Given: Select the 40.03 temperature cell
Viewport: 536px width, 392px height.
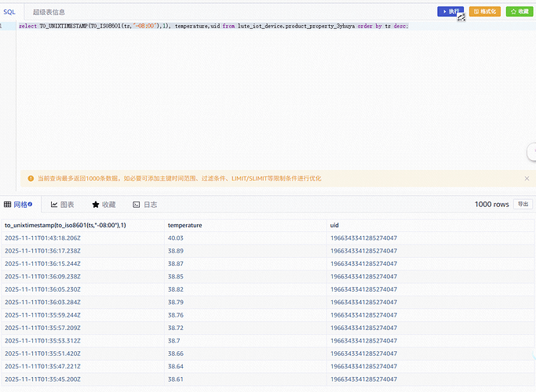Looking at the screenshot, I should [x=175, y=238].
